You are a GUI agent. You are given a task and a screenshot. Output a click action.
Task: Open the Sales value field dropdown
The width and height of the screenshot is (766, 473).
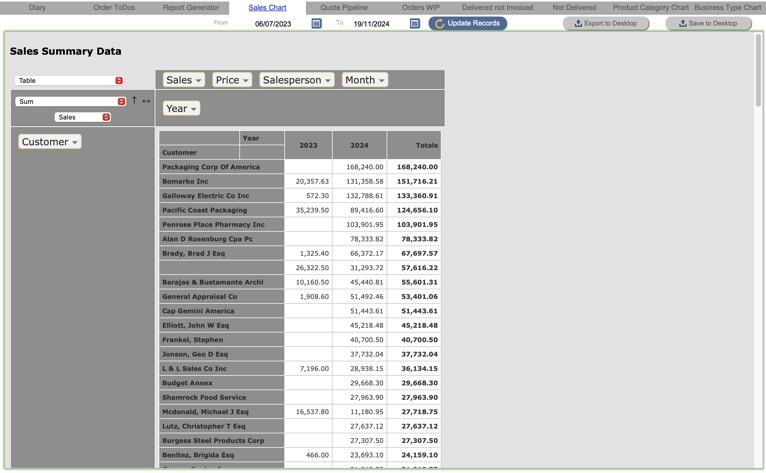click(x=82, y=117)
